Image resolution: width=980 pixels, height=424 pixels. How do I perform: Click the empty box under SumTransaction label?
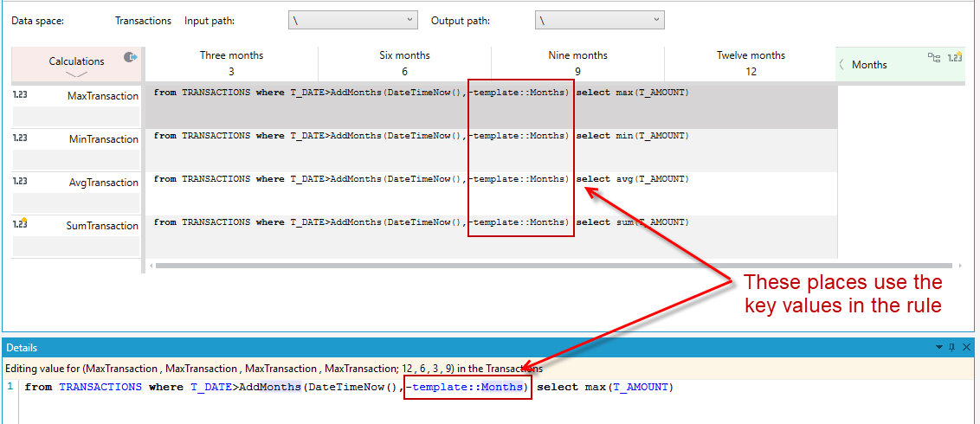75,246
